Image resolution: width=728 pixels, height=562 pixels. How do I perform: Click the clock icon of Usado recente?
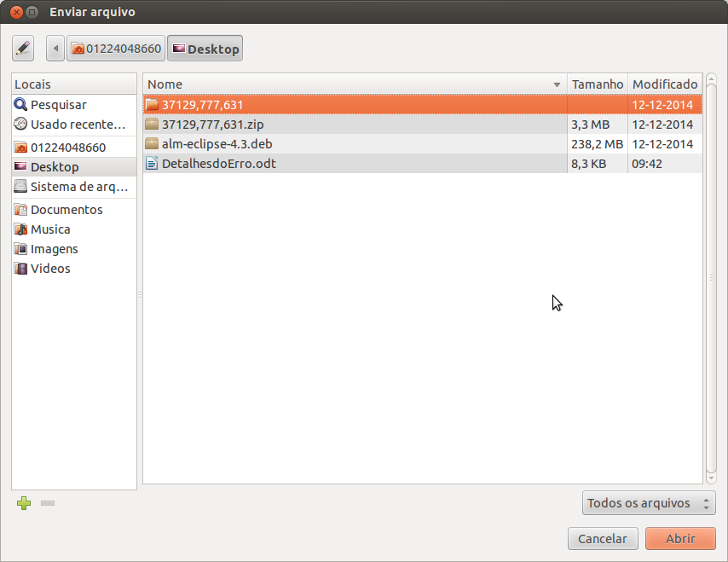point(20,124)
